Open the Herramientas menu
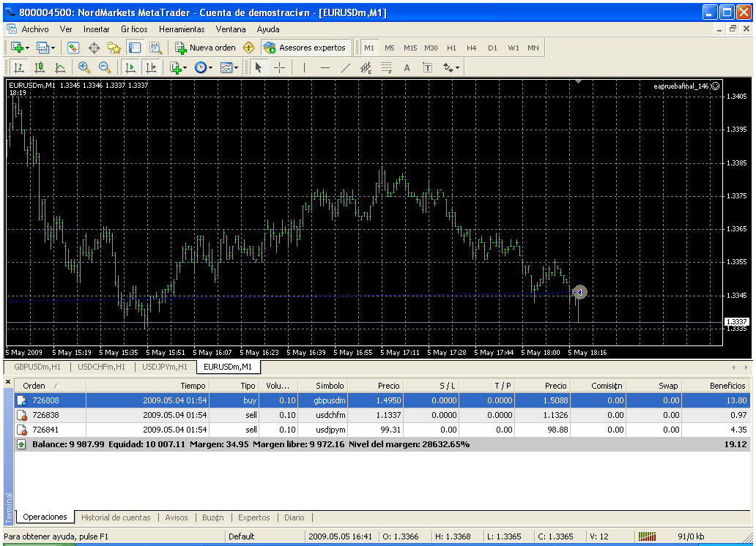This screenshot has width=756, height=546. (x=182, y=29)
